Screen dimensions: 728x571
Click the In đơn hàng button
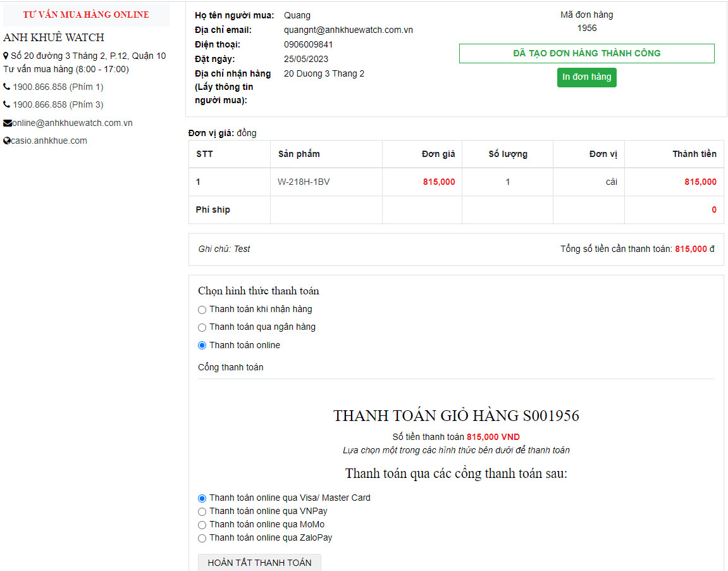point(586,77)
